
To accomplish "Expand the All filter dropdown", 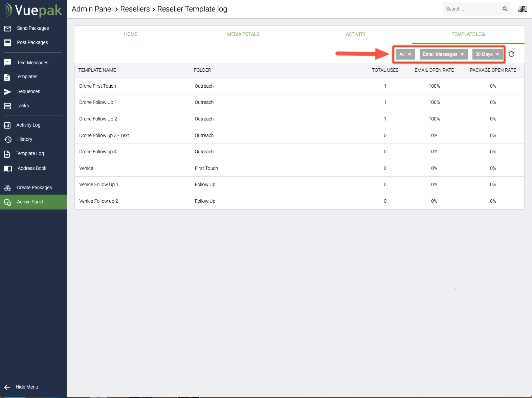I will (x=405, y=54).
